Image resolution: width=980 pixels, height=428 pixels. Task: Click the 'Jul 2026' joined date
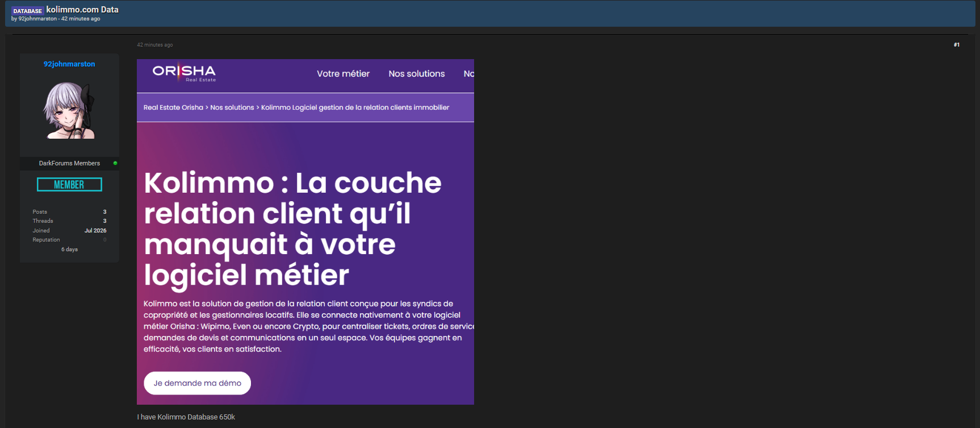tap(95, 231)
